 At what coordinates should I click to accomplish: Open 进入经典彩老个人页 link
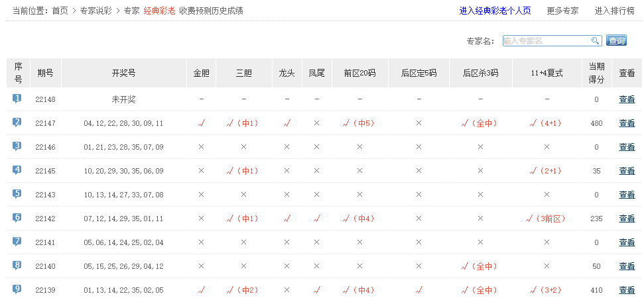[x=495, y=11]
